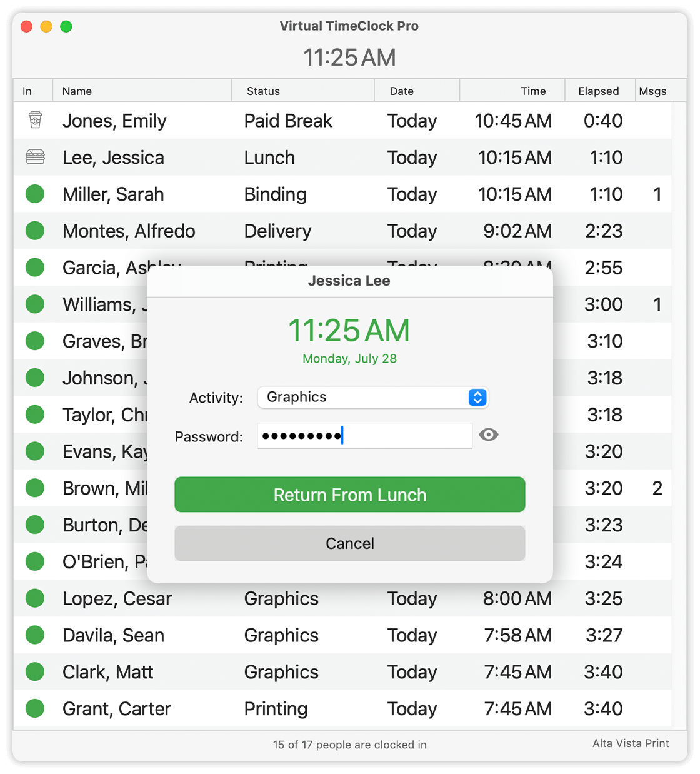The width and height of the screenshot is (700, 774).
Task: Select the Jones, Emily name
Action: point(114,121)
